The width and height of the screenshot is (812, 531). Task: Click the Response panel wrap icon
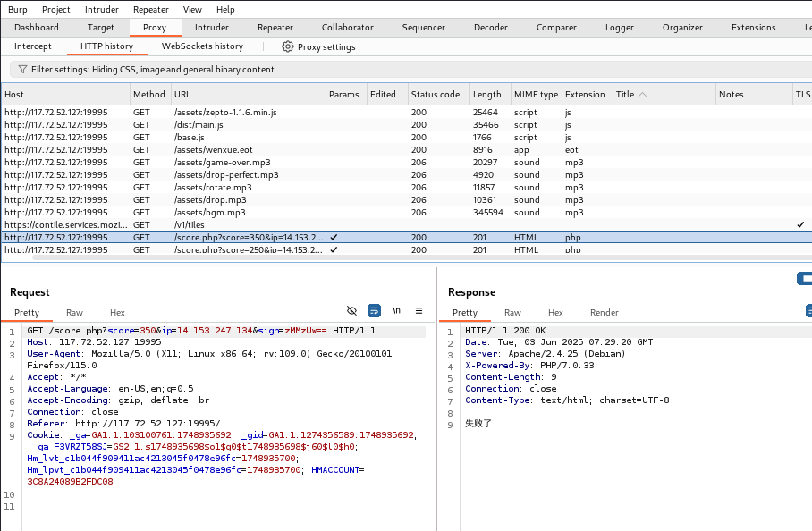[809, 311]
